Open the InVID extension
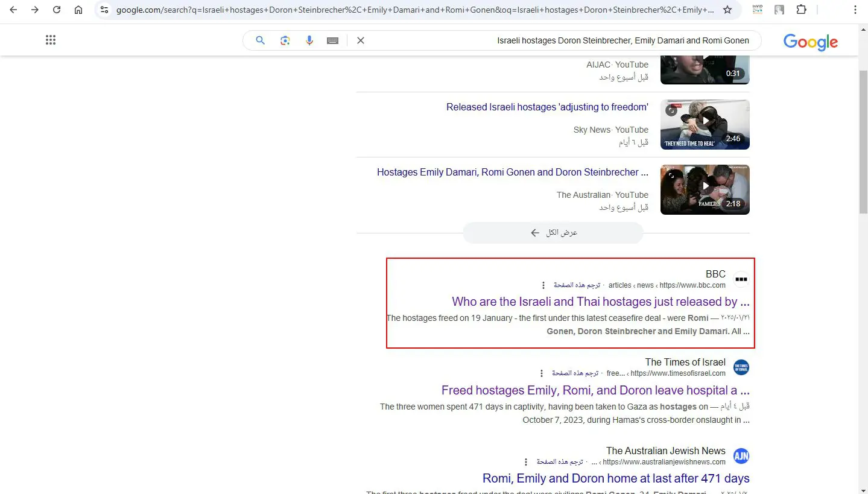This screenshot has width=868, height=494. pos(757,10)
